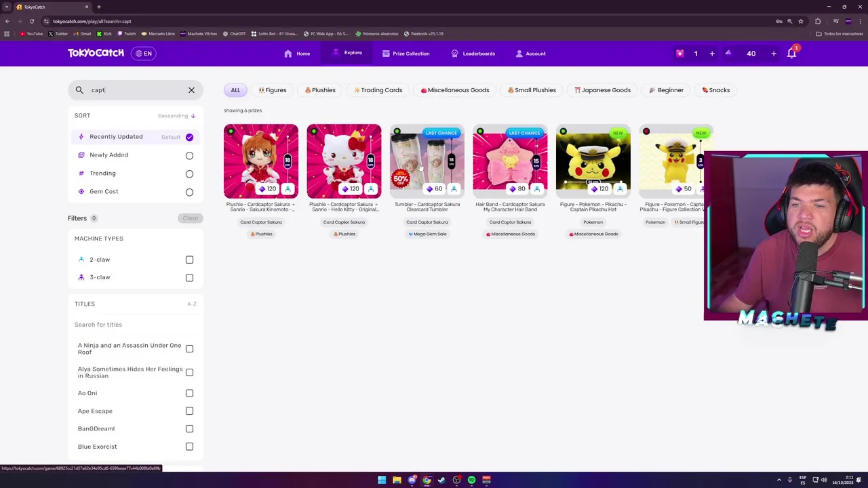
Task: Open the tab search dropdown arrow
Action: pos(7,7)
